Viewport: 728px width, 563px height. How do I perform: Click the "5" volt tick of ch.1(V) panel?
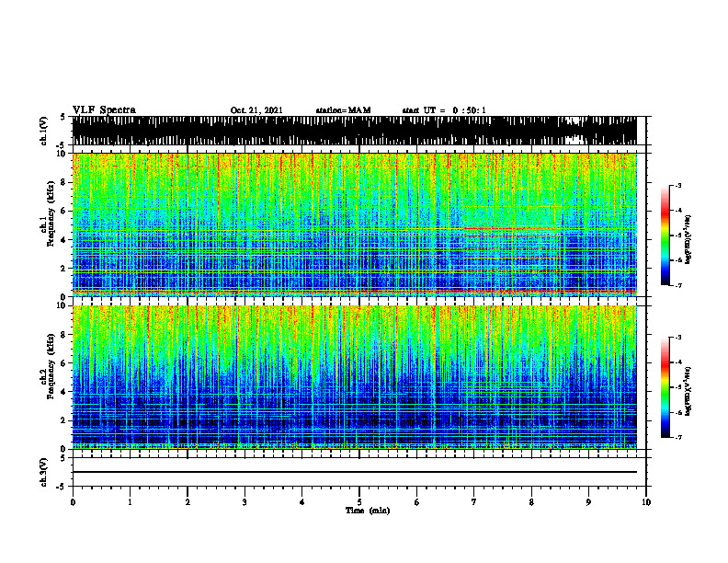pyautogui.click(x=63, y=117)
